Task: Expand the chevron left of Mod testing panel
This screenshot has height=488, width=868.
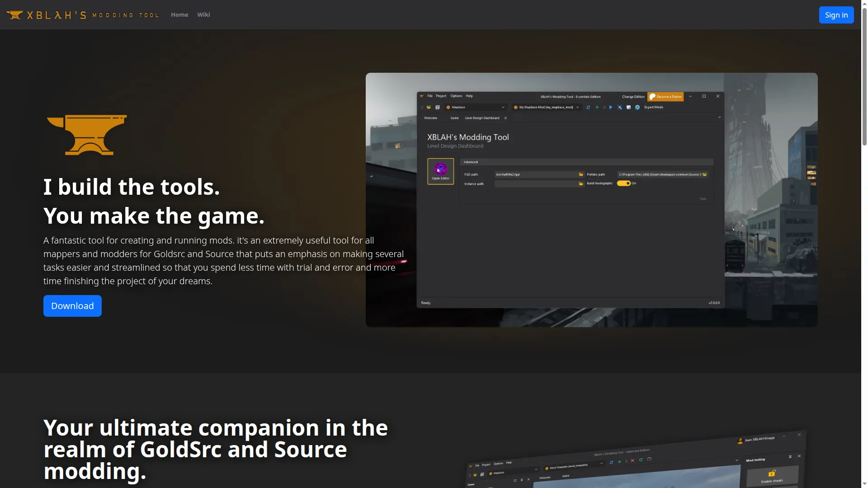Action: 737,460
